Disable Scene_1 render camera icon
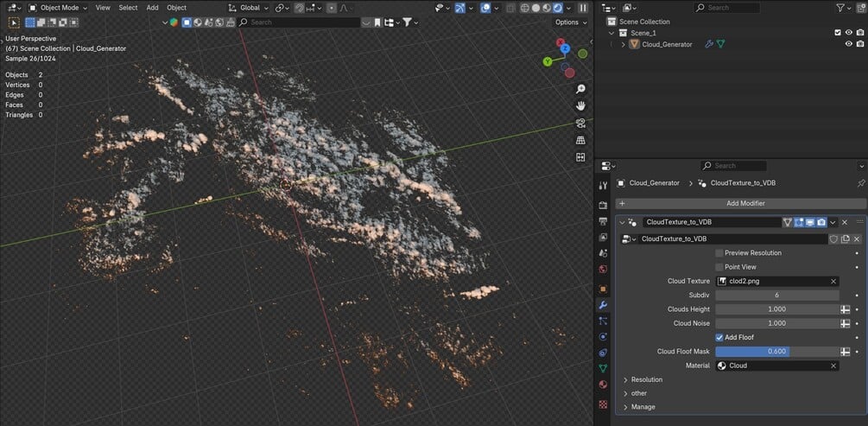Viewport: 868px width, 426px height. [859, 33]
